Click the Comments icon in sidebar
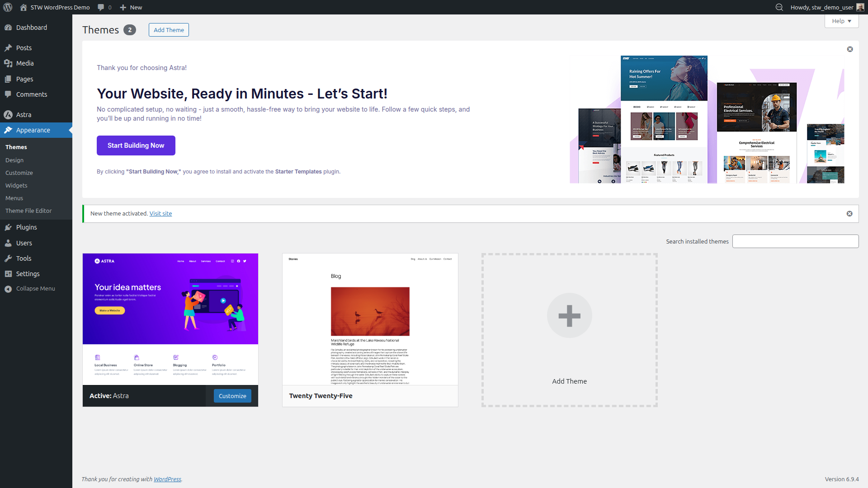Screen dimensions: 868x488 click(8, 94)
